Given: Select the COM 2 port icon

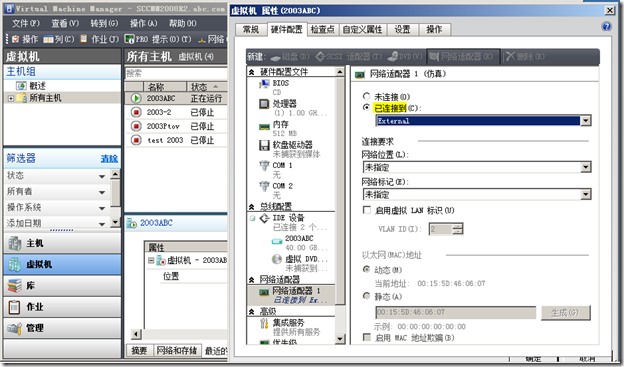Looking at the screenshot, I should click(264, 186).
